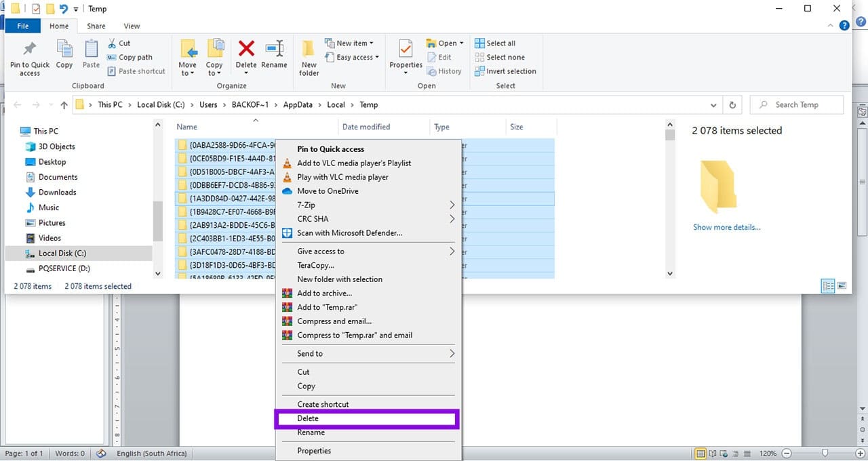
Task: Click AppData in the address breadcrumb
Action: (x=298, y=105)
